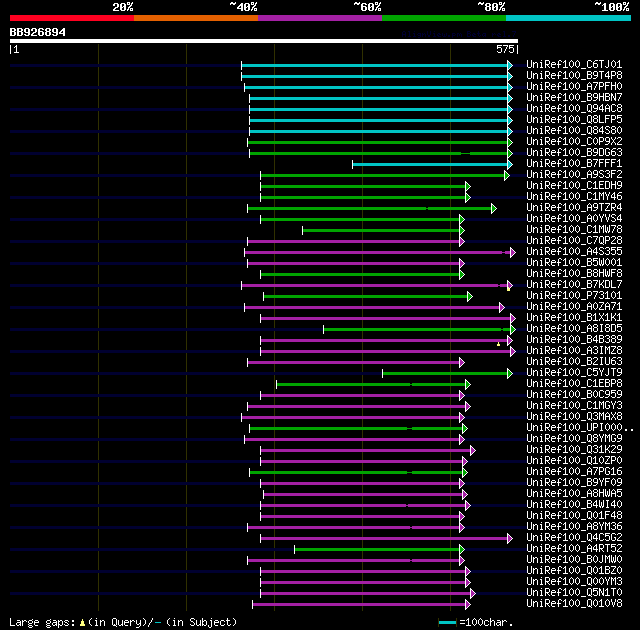Viewport: 640px width, 630px height.
Task: Pick the UniRef100_C1MW78 hit name
Action: [x=574, y=230]
